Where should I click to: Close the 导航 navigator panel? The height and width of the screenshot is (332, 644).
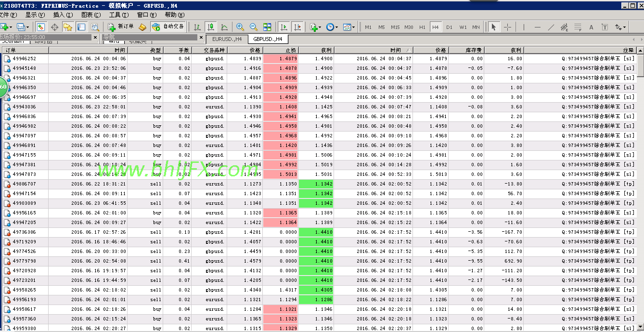tap(201, 37)
